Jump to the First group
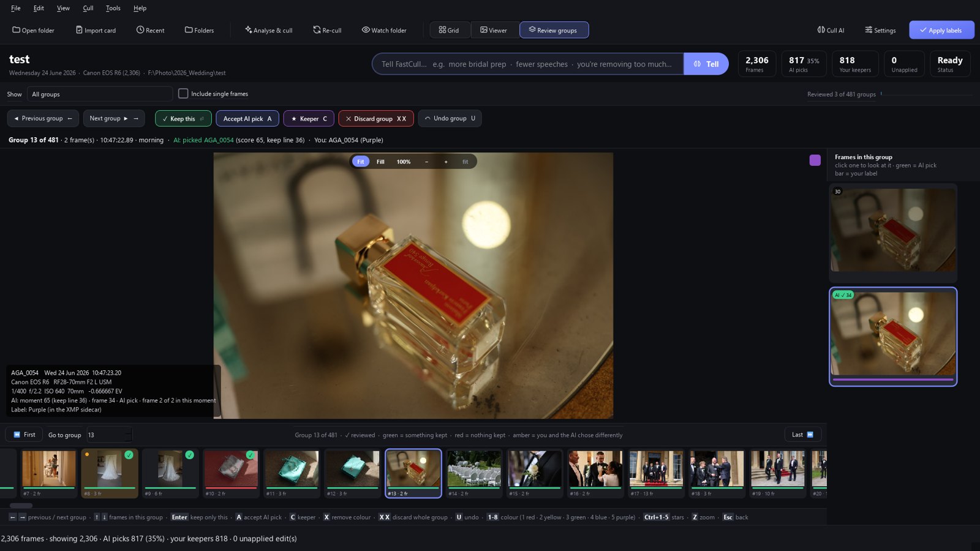 click(24, 435)
